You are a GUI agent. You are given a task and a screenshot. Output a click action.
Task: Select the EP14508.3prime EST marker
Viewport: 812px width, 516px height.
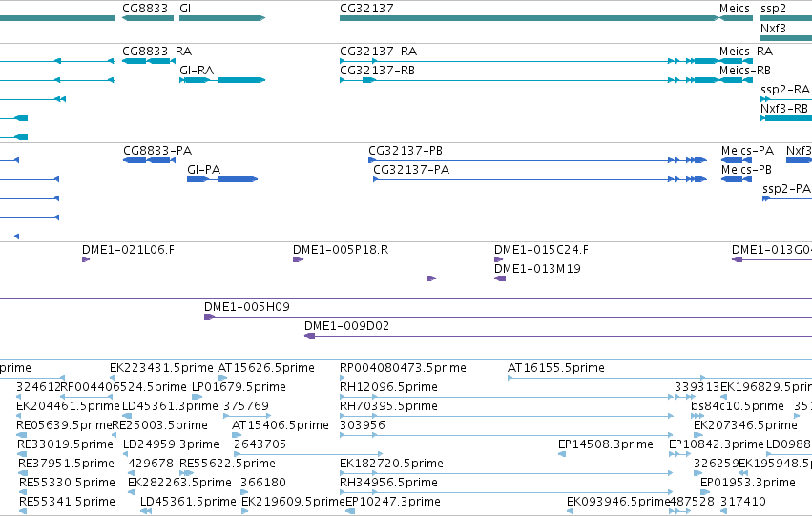click(x=562, y=454)
